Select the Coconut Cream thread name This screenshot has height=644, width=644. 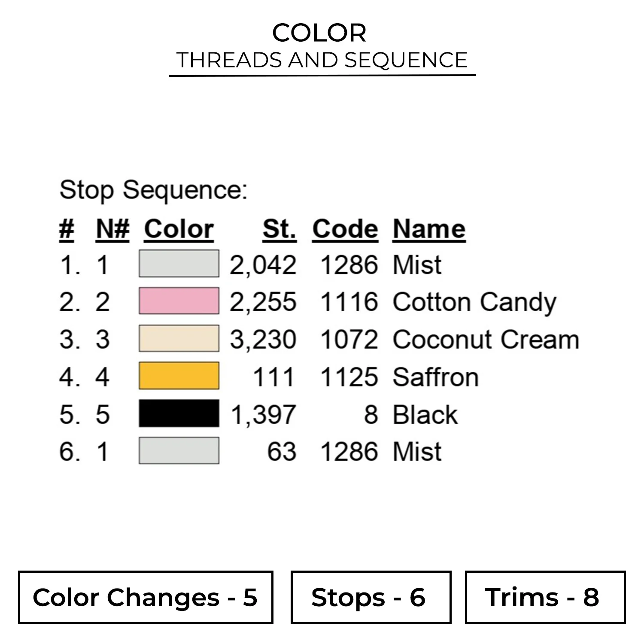(486, 339)
